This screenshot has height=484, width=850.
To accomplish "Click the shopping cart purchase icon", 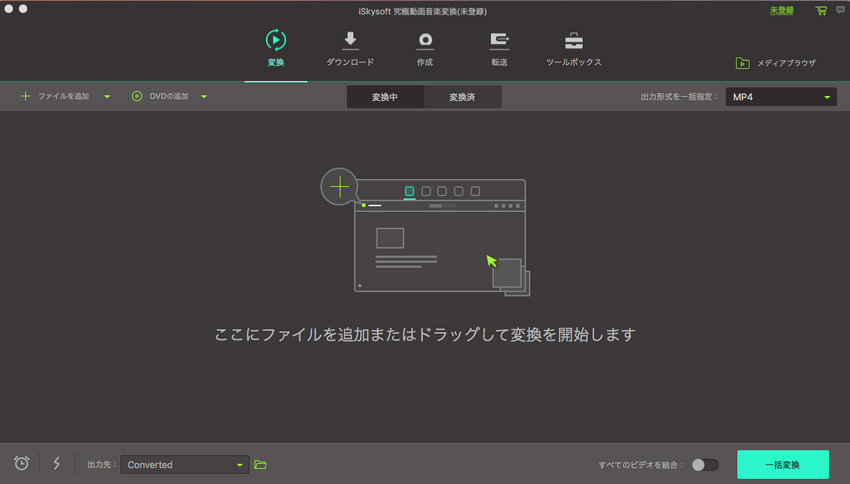I will click(821, 10).
